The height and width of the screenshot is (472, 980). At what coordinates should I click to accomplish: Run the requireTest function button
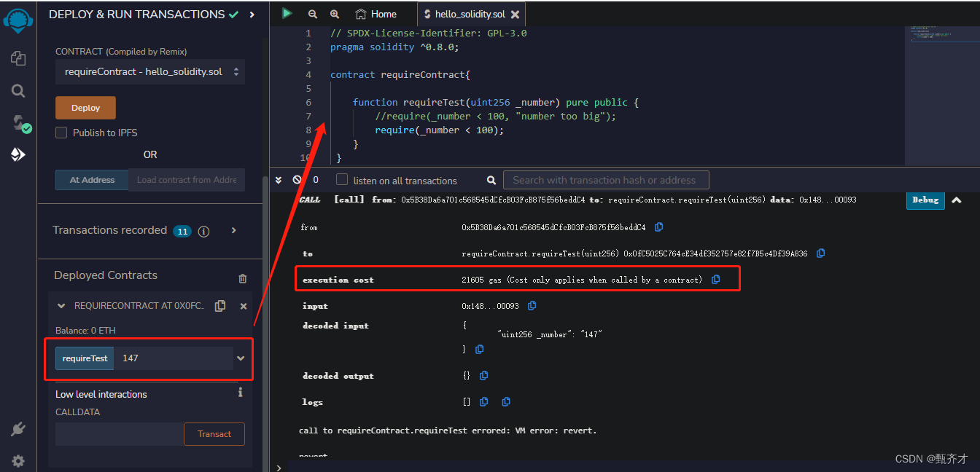click(85, 358)
